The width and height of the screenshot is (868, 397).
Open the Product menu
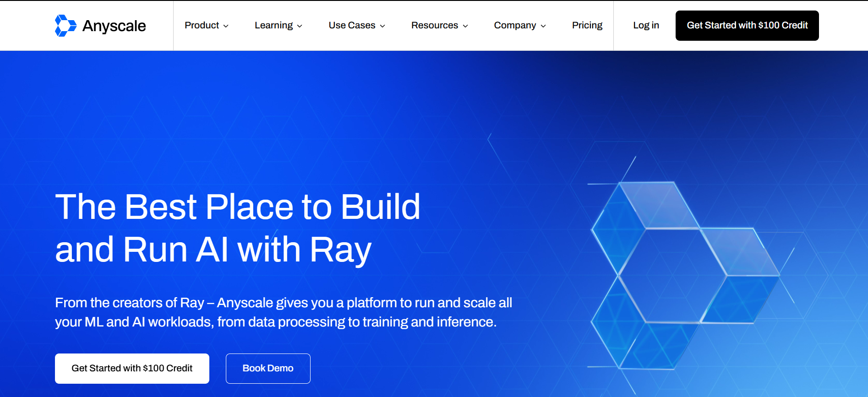(202, 25)
